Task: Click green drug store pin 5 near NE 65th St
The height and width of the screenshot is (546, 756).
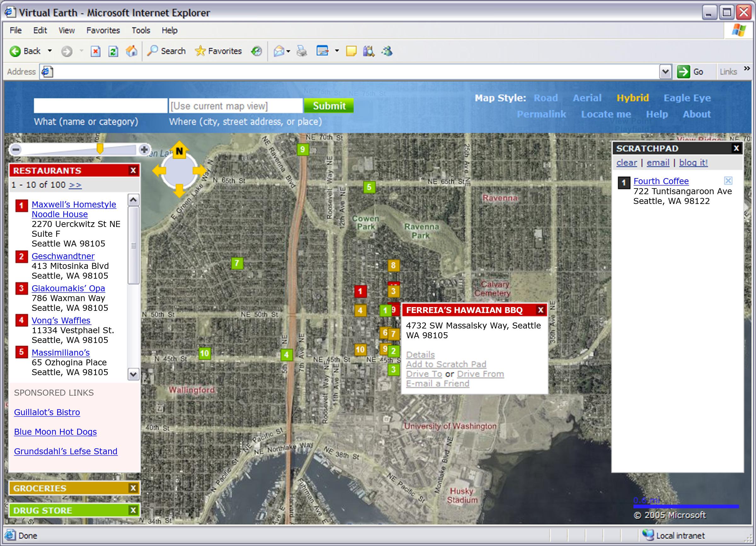Action: (x=369, y=187)
